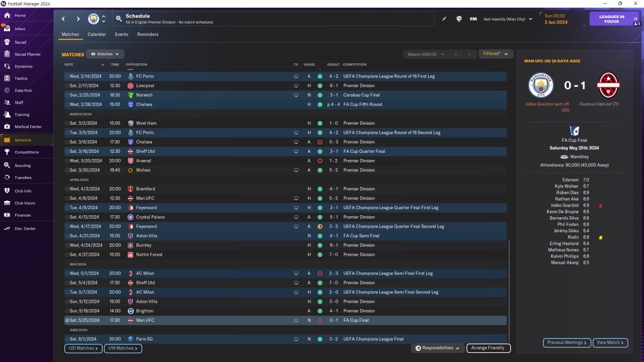
Task: Go to previous season arrow
Action: tap(455, 54)
